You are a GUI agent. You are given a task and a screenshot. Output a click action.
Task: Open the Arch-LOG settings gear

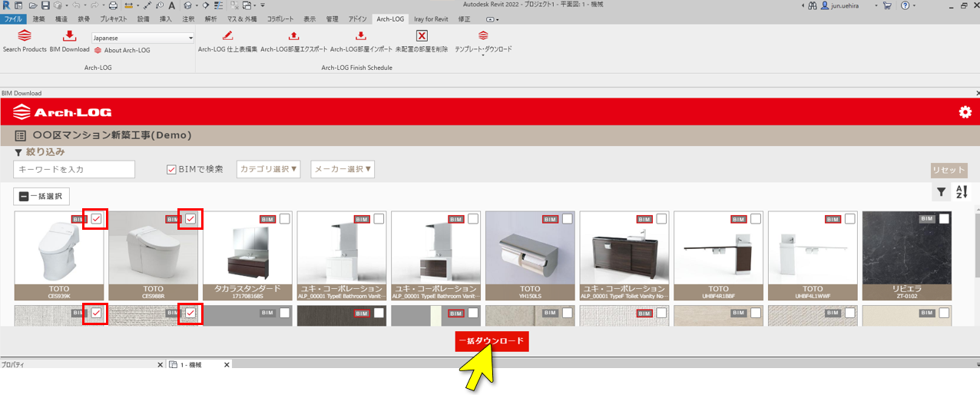coord(965,112)
